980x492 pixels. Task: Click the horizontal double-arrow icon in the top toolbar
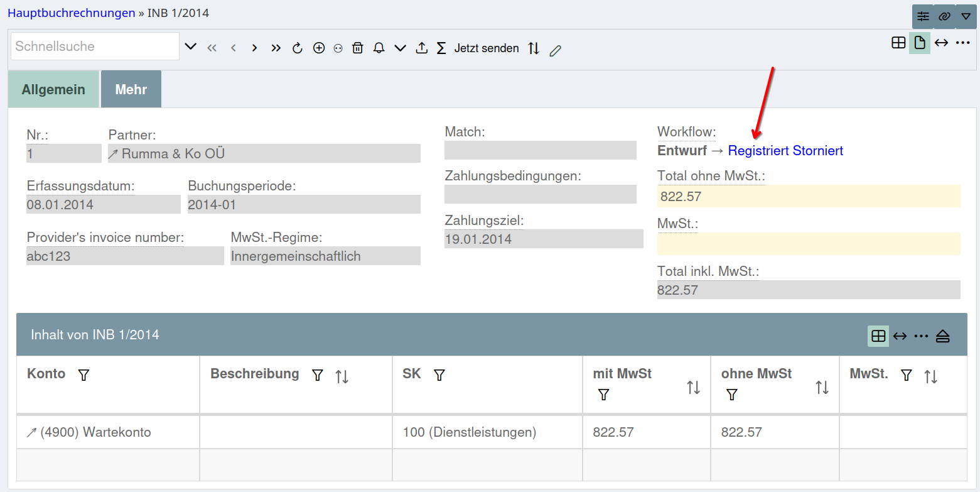(x=941, y=43)
